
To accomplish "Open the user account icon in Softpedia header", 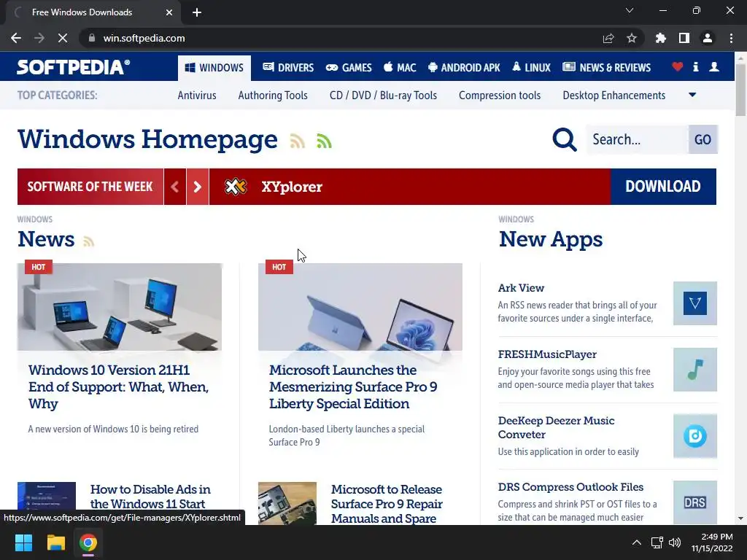I will [714, 67].
